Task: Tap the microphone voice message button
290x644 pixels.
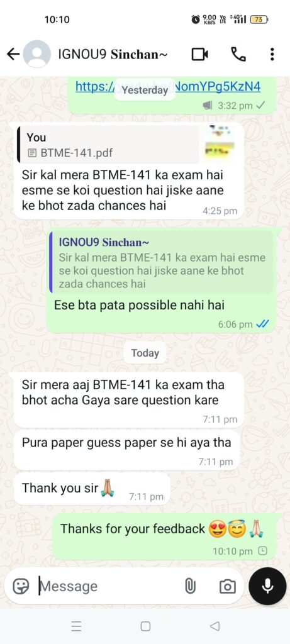Action: point(268,586)
